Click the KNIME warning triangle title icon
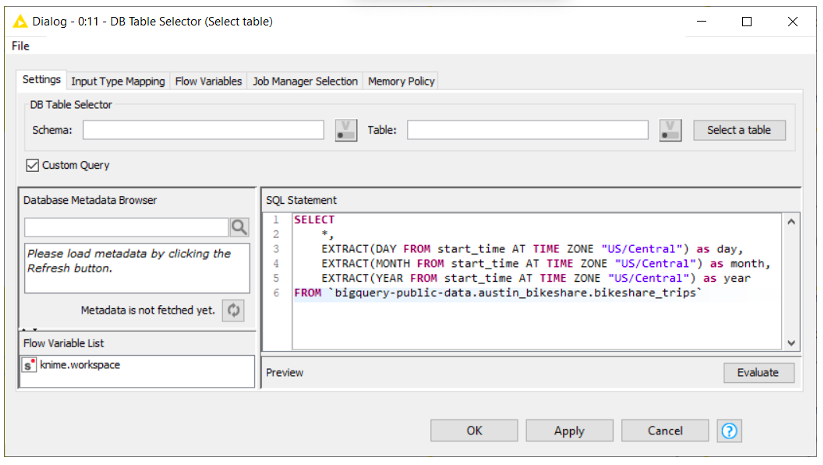This screenshot has width=823, height=465. (x=20, y=22)
